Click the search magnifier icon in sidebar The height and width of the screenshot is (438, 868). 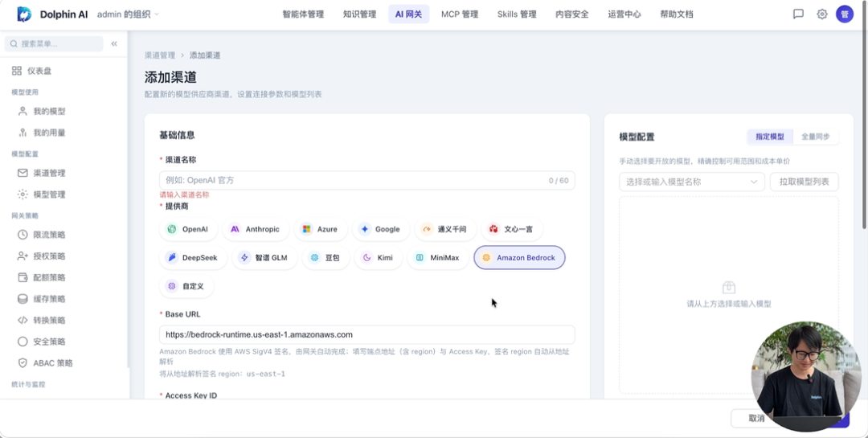14,43
